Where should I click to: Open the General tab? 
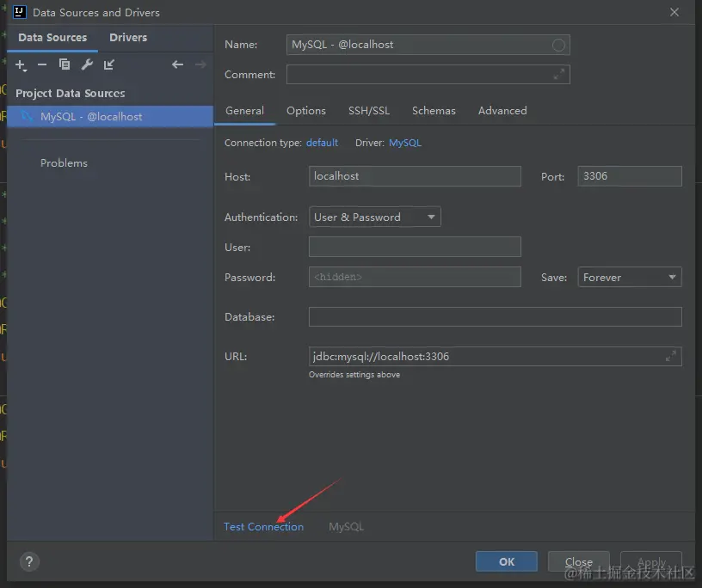pyautogui.click(x=244, y=111)
